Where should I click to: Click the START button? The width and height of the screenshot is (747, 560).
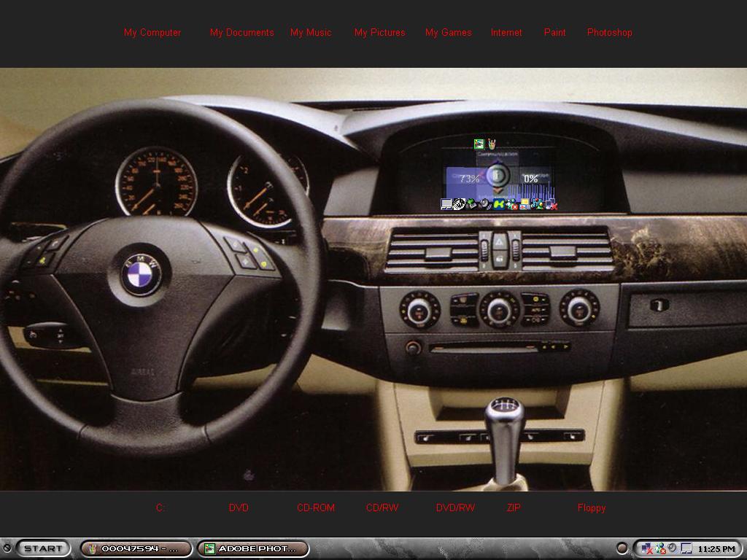[x=43, y=548]
